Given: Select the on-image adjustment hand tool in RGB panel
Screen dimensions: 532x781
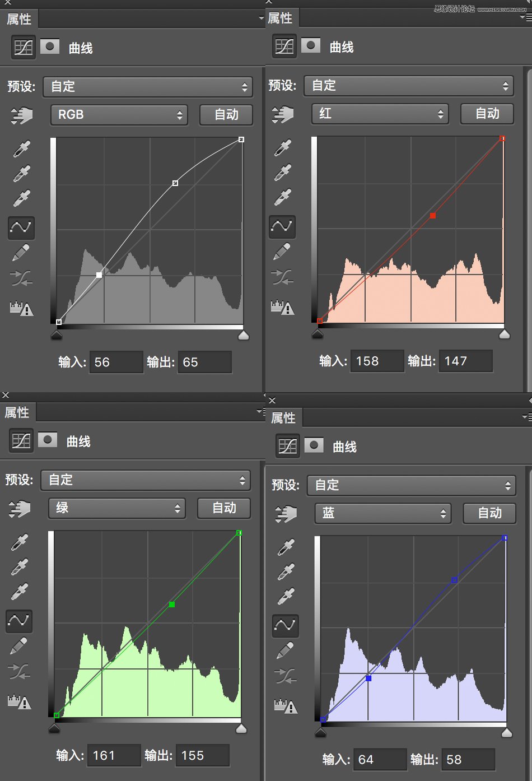Looking at the screenshot, I should click(22, 116).
